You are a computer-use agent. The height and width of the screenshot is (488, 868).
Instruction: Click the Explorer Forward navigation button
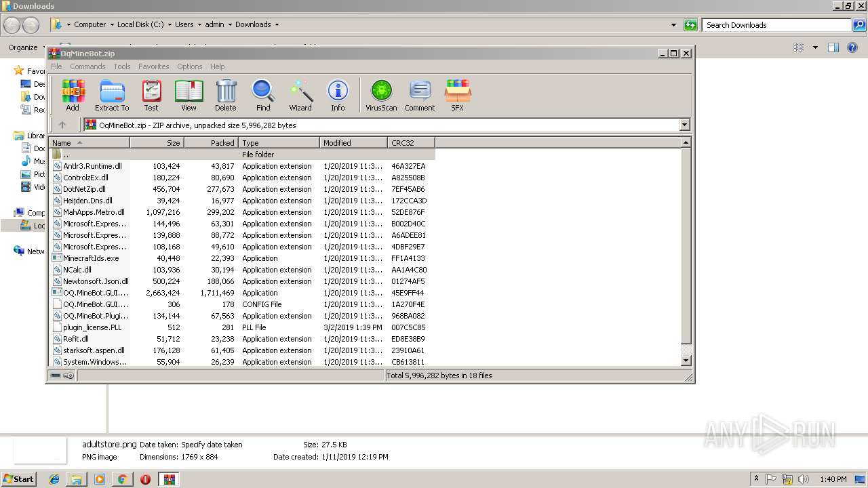(31, 25)
